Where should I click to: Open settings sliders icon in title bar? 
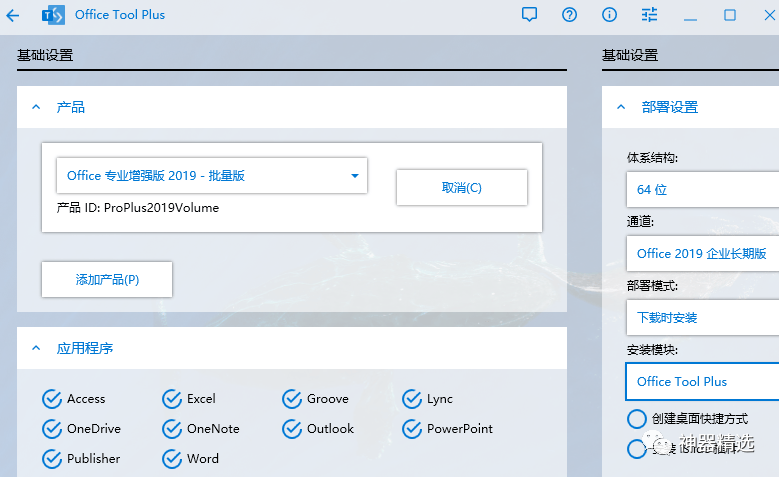coord(649,15)
